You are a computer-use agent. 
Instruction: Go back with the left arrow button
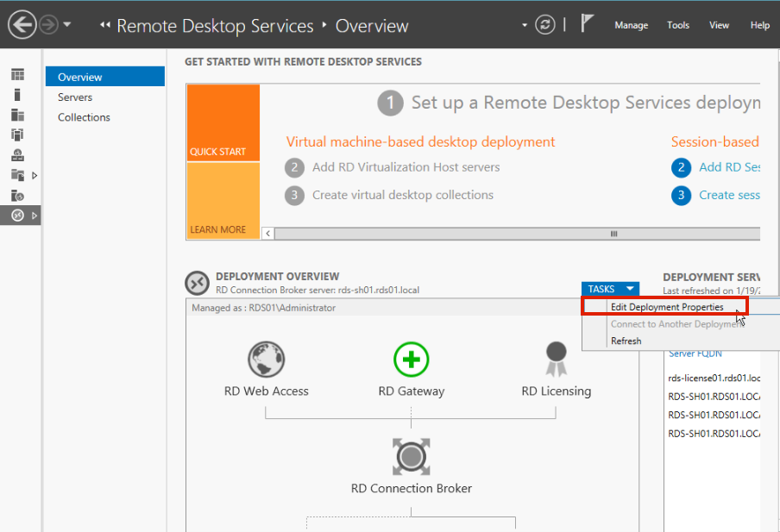coord(22,25)
